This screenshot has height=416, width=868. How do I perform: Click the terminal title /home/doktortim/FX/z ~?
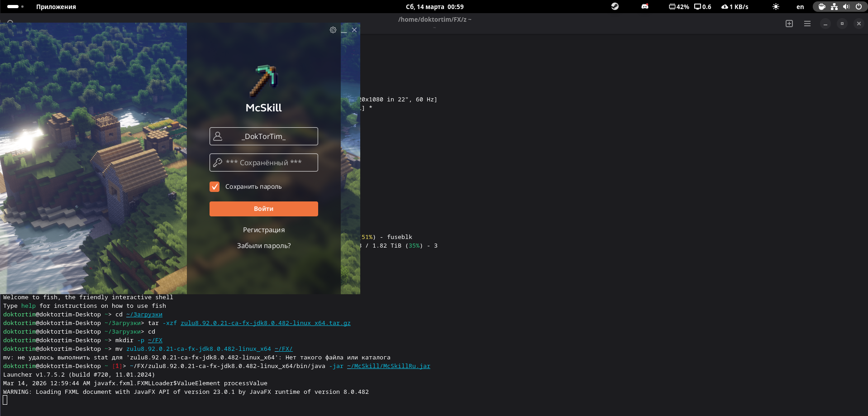435,19
